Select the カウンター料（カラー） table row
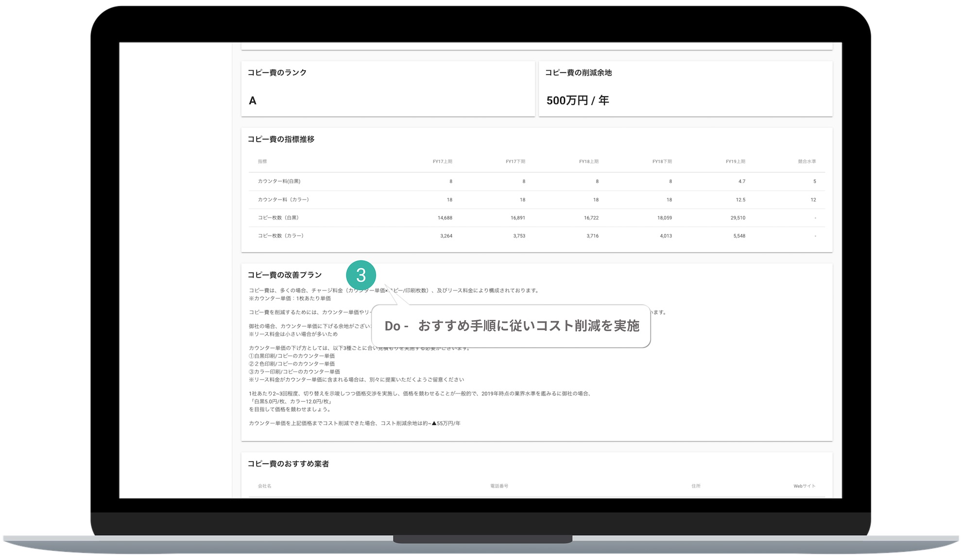 pos(283,200)
